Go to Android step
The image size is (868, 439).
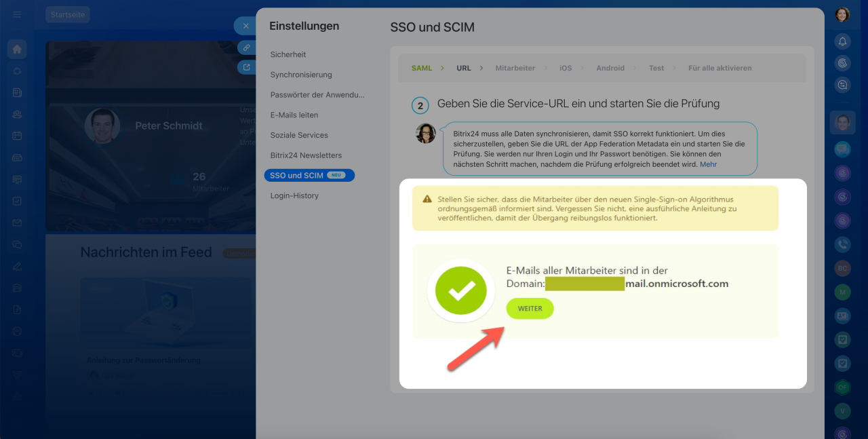610,68
